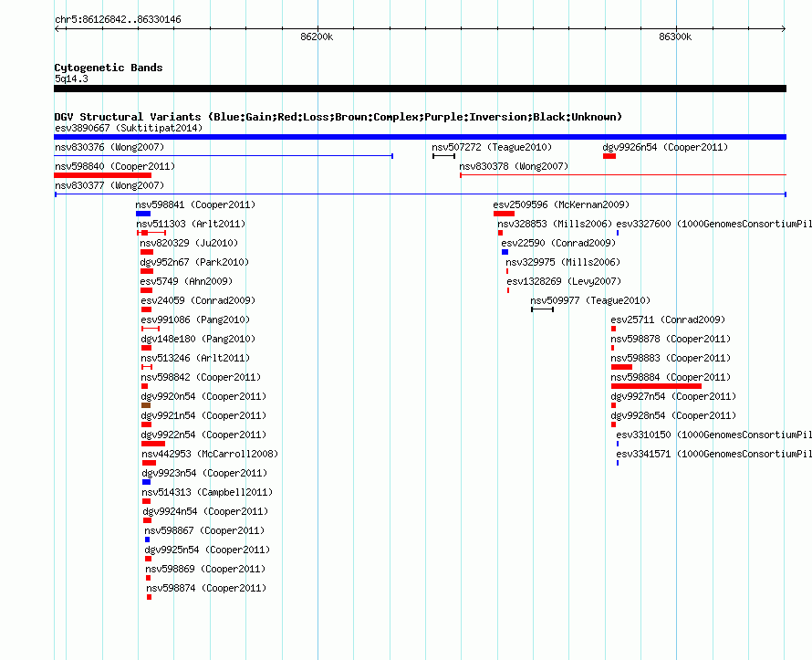Click nsv328853 (Mills2006) label
Image resolution: width=812 pixels, height=660 pixels.
coord(555,224)
